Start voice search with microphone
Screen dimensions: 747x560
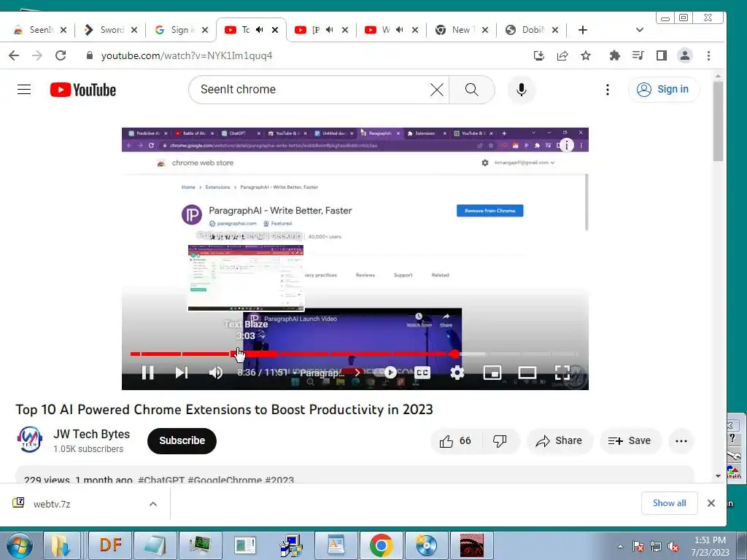tap(521, 90)
